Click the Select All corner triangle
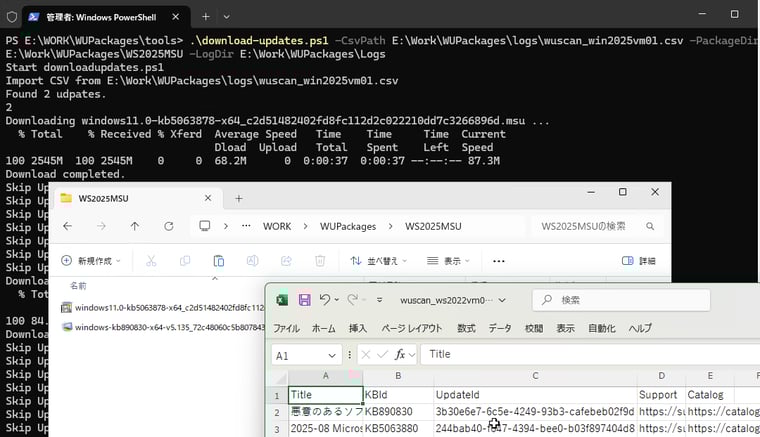This screenshot has height=437, width=760. click(280, 377)
